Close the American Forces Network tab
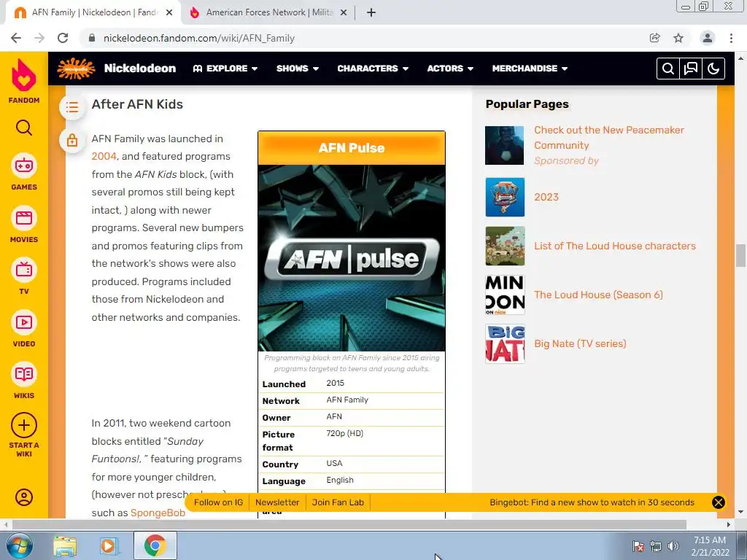The image size is (747, 560). coord(344,12)
